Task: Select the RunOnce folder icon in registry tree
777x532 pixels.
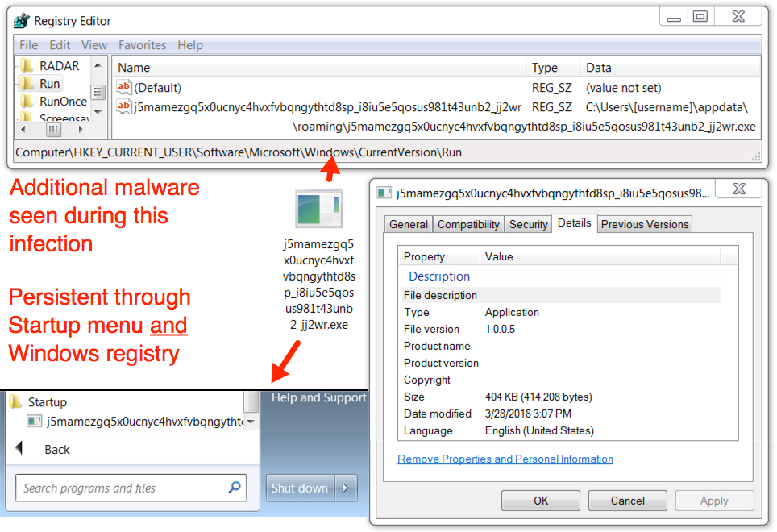Action: coord(27,101)
